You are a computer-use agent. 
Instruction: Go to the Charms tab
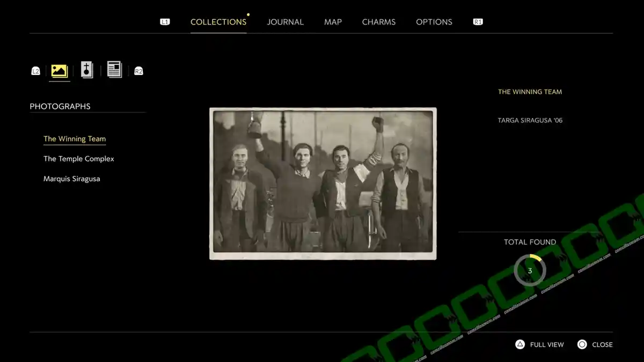coord(379,22)
